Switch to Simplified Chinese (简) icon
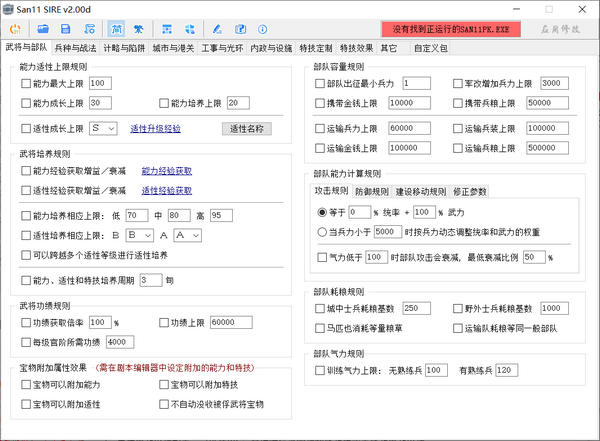This screenshot has height=441, width=600. (x=116, y=29)
